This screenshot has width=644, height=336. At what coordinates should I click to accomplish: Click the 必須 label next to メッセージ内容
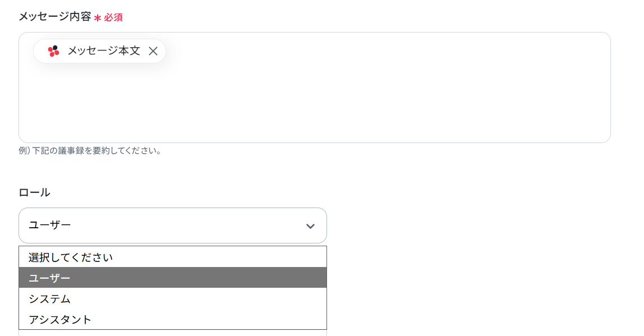[x=113, y=17]
